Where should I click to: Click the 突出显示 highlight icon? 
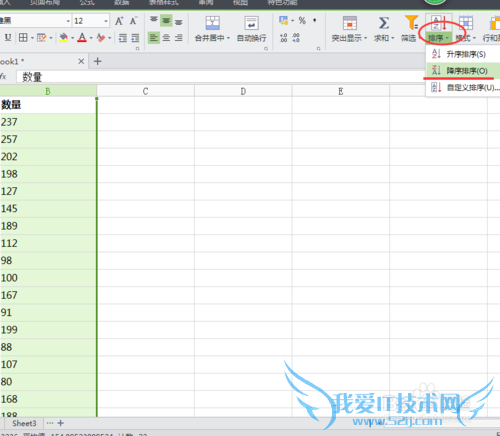350,23
